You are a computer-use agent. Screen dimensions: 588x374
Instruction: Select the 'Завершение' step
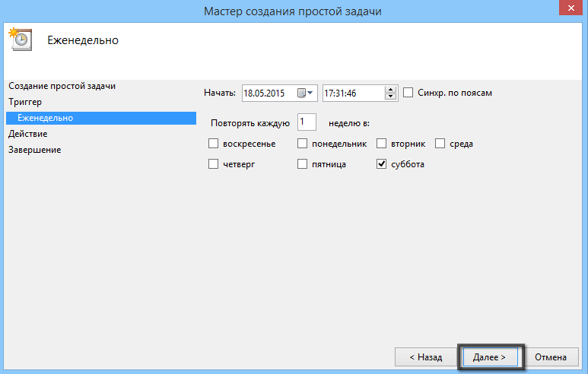pyautogui.click(x=34, y=150)
